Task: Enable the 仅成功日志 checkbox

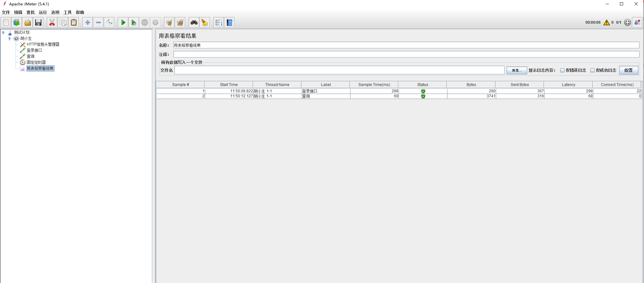Action: click(x=592, y=71)
